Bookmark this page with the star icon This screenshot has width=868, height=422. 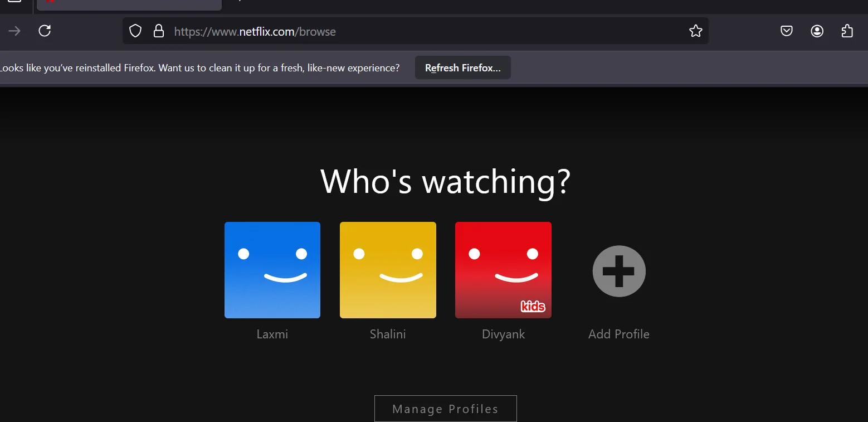696,31
